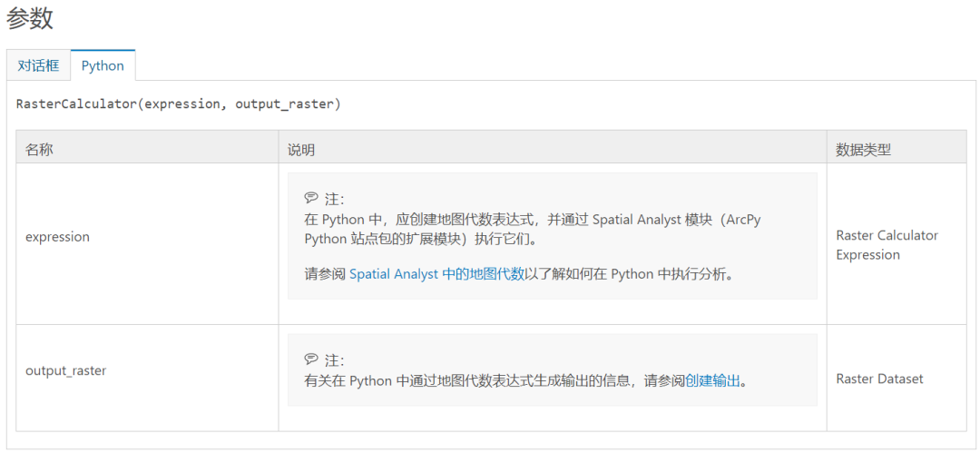Click the 参数 section heading
Screen dimensions: 980x453
[29, 19]
